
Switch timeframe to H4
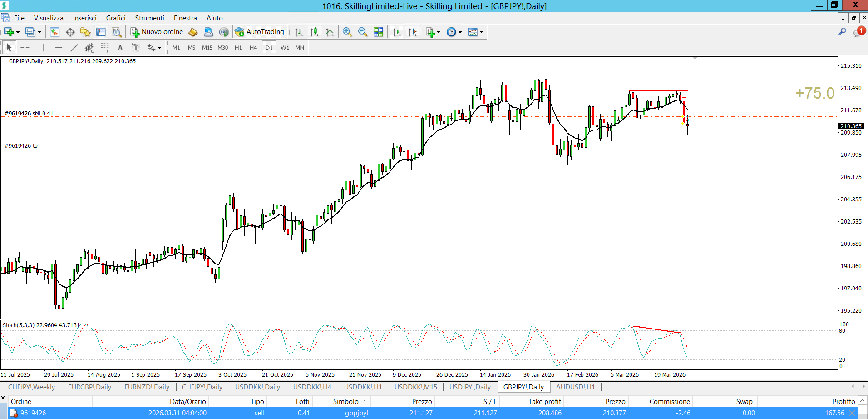pos(253,48)
